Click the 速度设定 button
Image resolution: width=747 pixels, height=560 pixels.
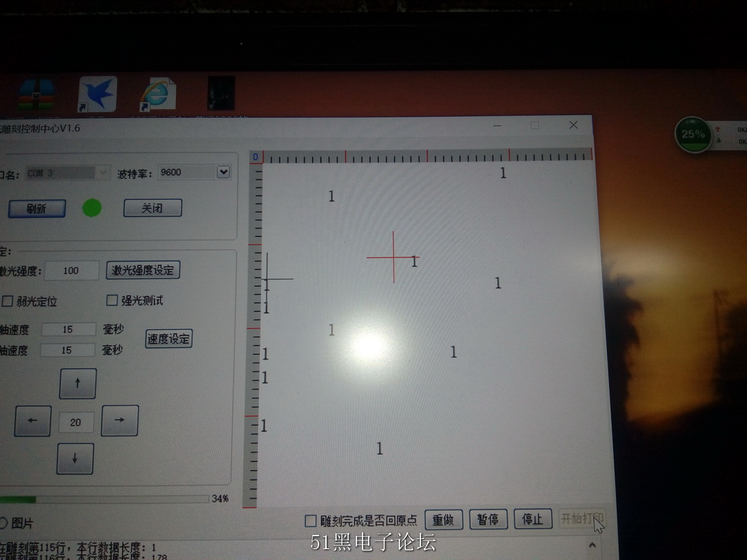[168, 339]
